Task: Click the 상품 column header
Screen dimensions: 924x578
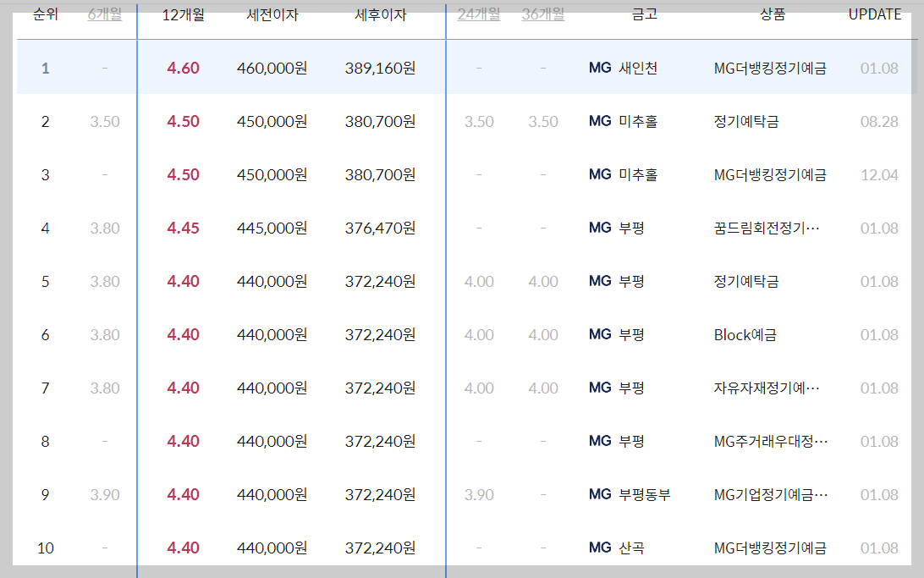Action: [x=773, y=14]
